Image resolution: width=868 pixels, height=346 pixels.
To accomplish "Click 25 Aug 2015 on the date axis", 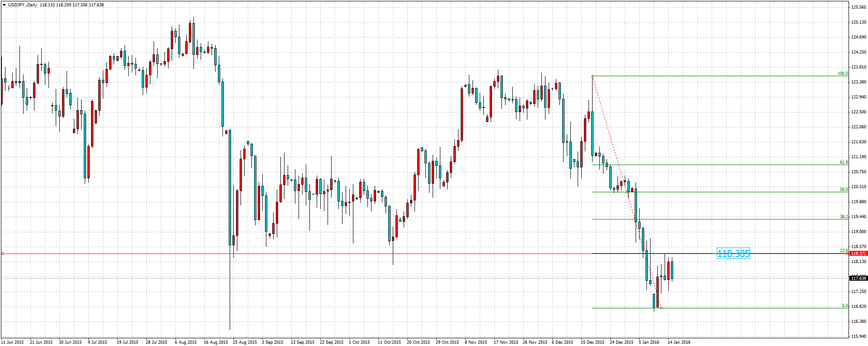I will coord(245,342).
